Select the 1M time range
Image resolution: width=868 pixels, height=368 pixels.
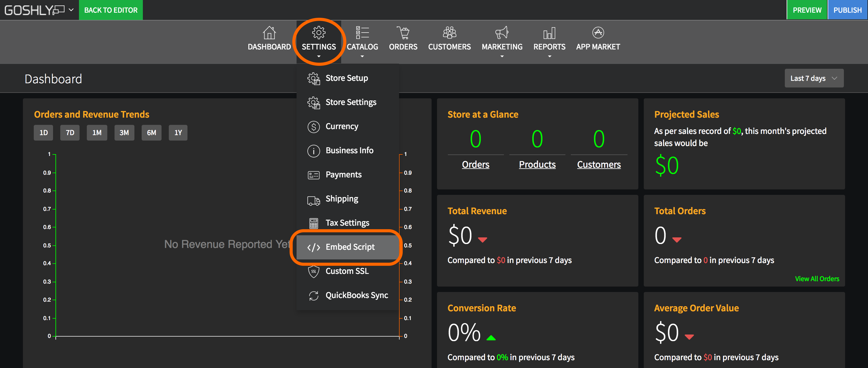(97, 132)
